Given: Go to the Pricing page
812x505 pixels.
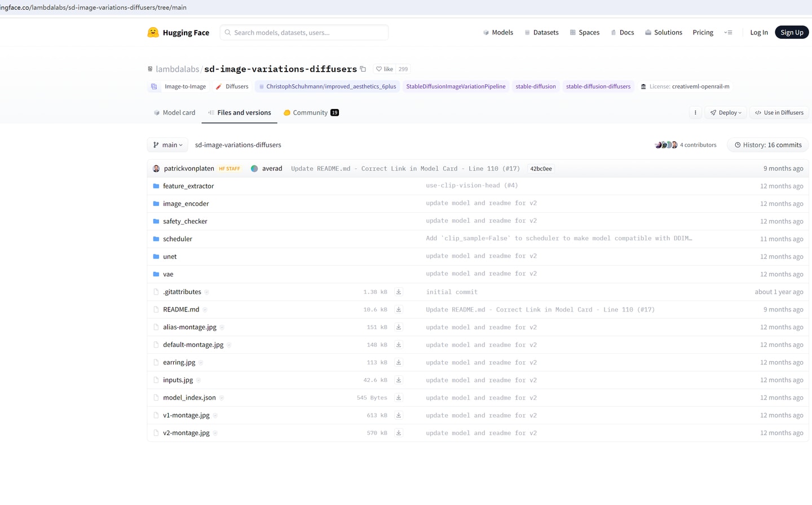Looking at the screenshot, I should pos(703,33).
